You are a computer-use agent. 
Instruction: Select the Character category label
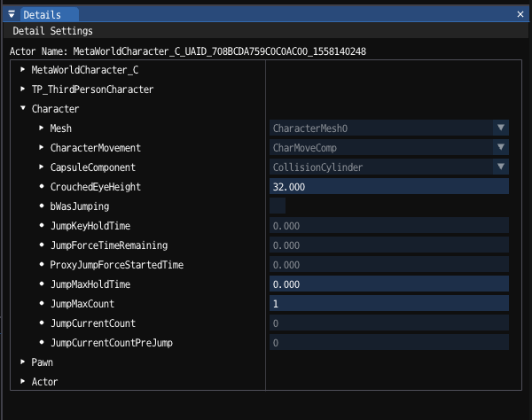[55, 109]
